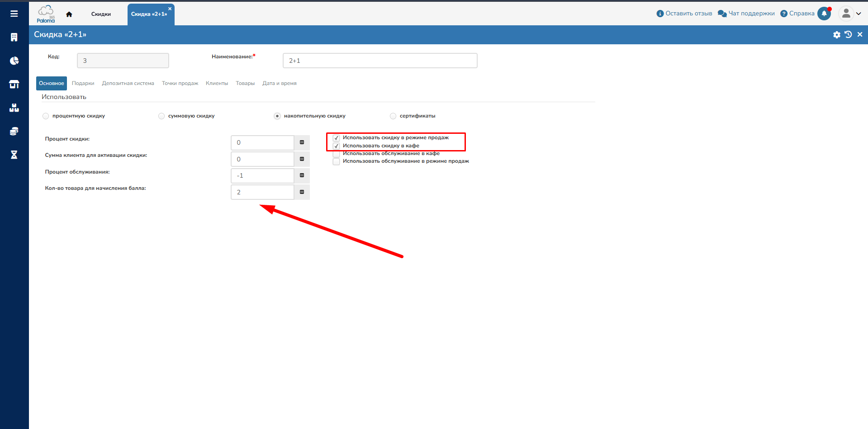The image size is (868, 429).
Task: Open the history icon in the header
Action: [x=848, y=35]
